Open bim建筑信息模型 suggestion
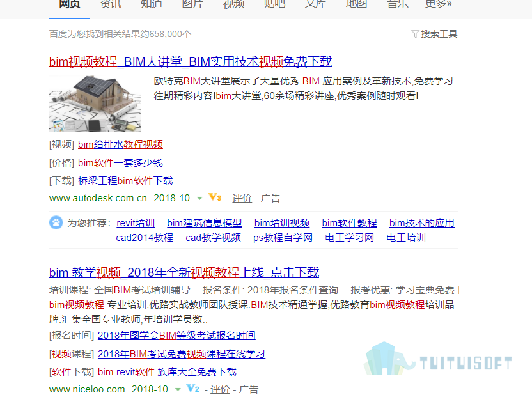 coord(205,223)
